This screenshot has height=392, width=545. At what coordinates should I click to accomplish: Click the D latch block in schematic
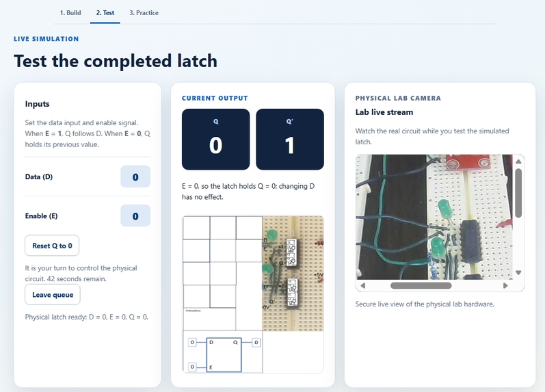[224, 355]
